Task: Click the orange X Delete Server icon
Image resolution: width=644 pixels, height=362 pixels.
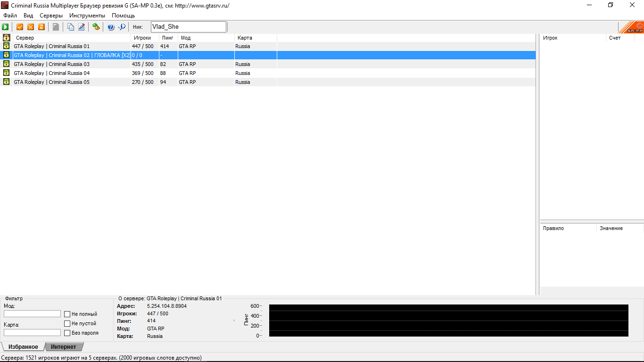Action: click(x=31, y=27)
